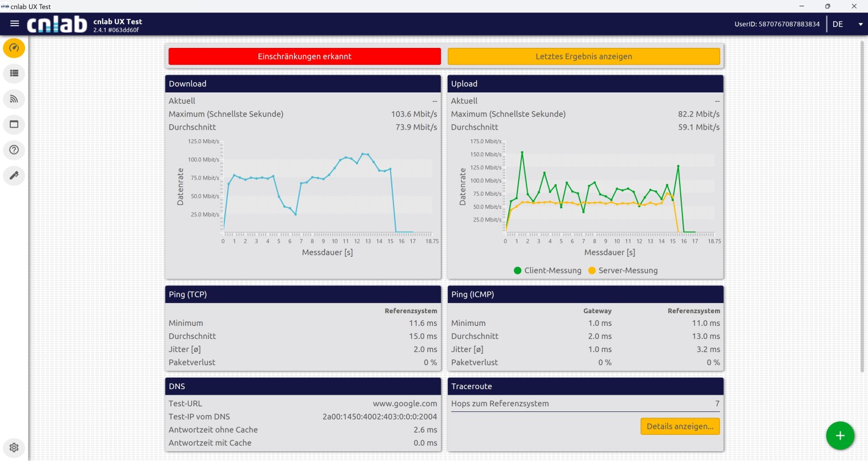Click the vertical scrollbar on the right
The width and height of the screenshot is (868, 461).
click(862, 205)
